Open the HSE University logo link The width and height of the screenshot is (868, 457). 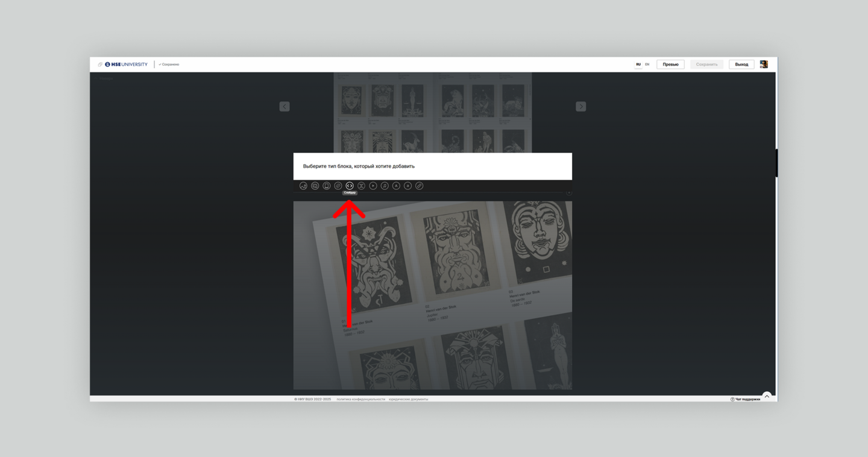pyautogui.click(x=126, y=65)
